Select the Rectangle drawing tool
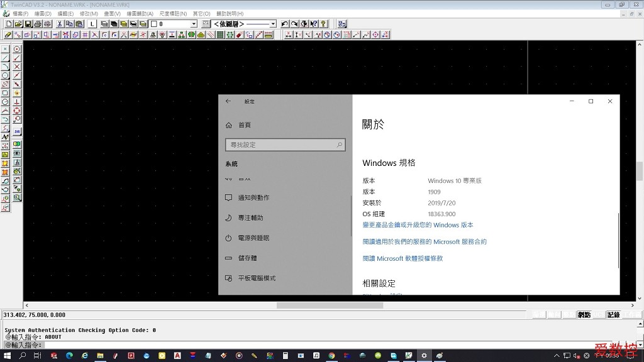Screen dimensions: 644x362 (5, 93)
